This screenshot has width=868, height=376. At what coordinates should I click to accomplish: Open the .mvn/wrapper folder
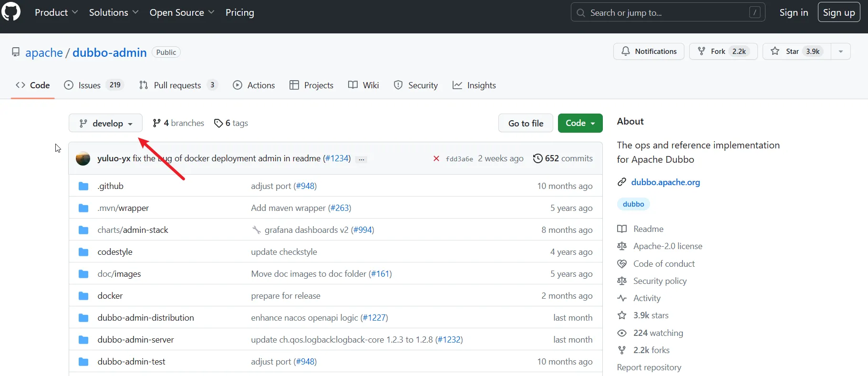(x=123, y=208)
